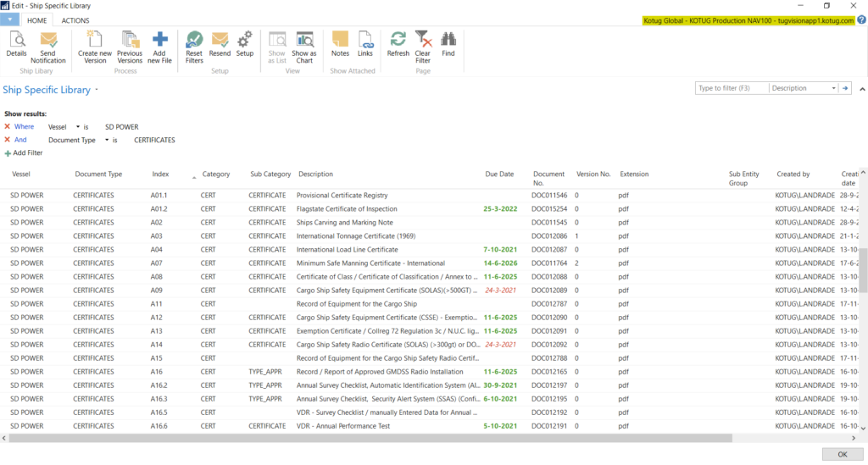This screenshot has width=868, height=465.
Task: Switch to the ACTIONS tab
Action: pos(75,19)
